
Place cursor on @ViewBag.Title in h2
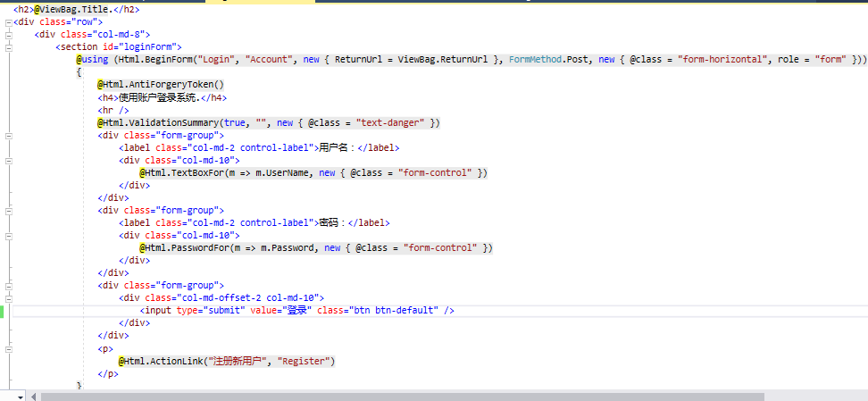point(67,9)
